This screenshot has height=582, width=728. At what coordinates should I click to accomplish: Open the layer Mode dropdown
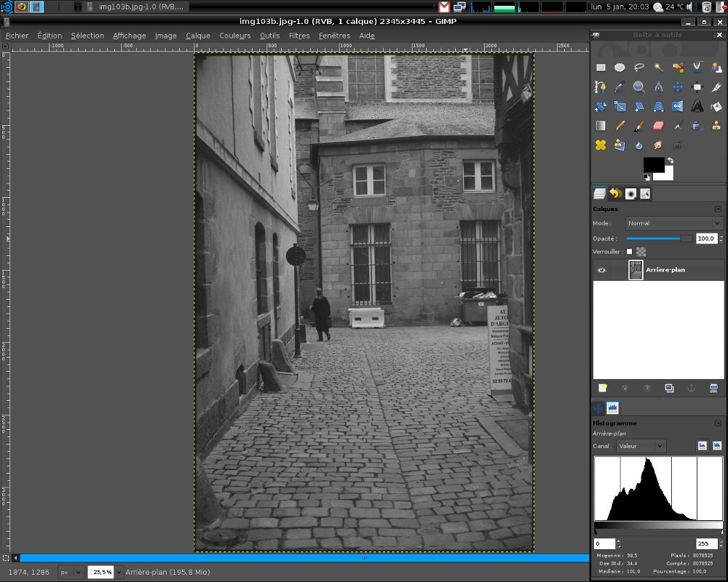pos(674,223)
